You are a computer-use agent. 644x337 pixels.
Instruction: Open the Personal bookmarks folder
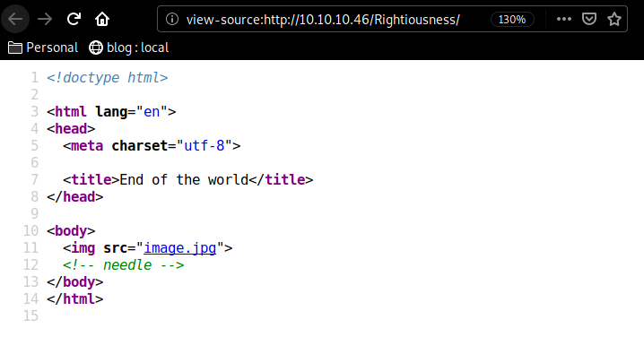click(43, 48)
